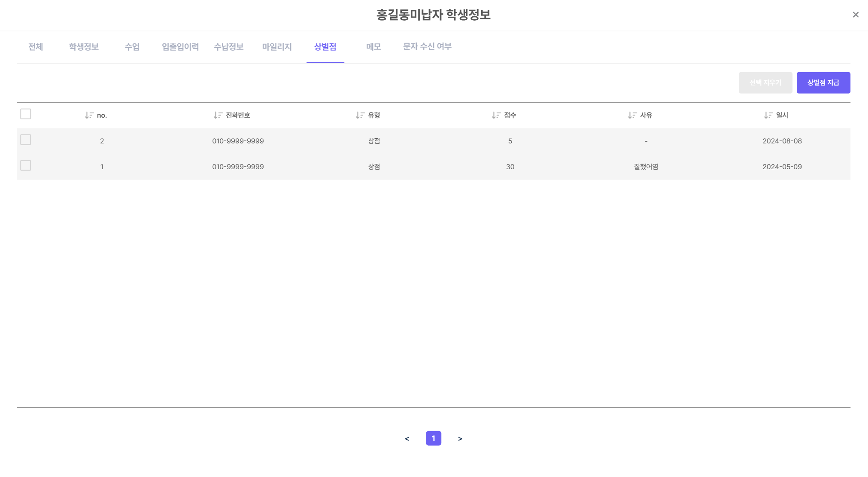Click the sort icon next to 유형
Screen dimensions: 868x477
(x=360, y=115)
